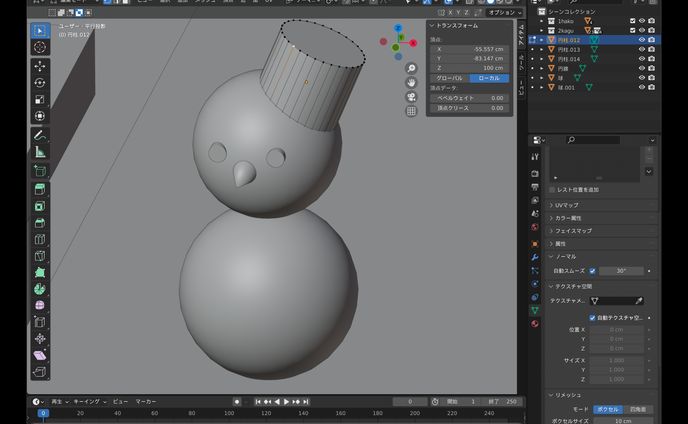Open the timeline キーイング menu
This screenshot has height=424, width=688.
90,402
